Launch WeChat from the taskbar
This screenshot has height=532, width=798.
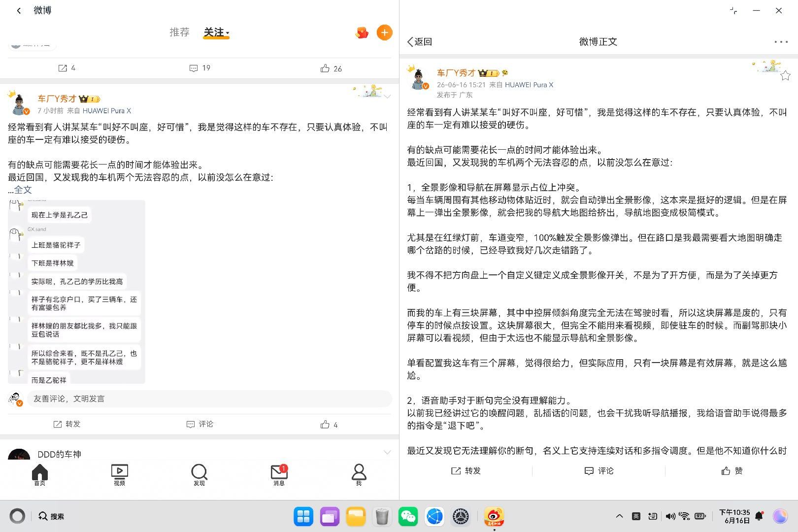point(408,516)
